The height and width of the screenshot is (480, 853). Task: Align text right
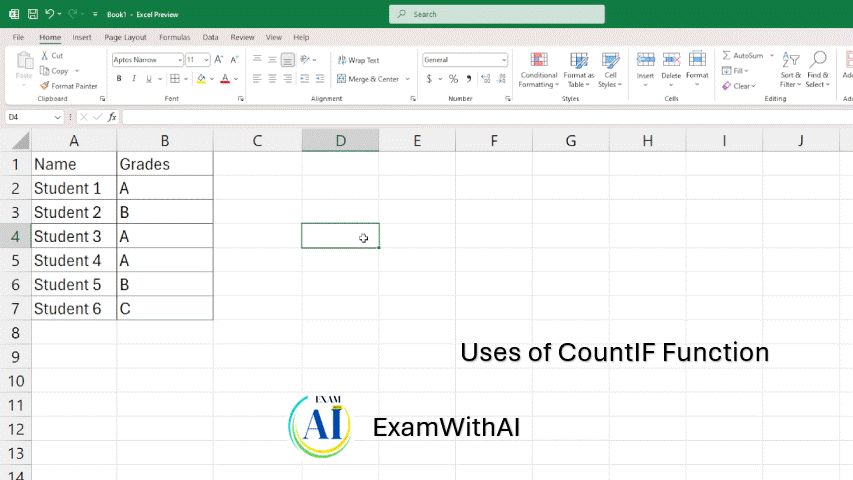288,79
